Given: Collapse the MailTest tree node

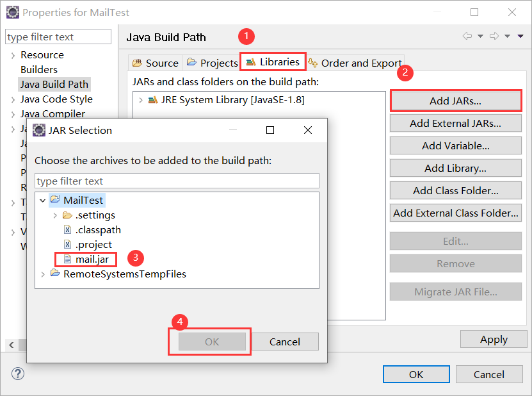Looking at the screenshot, I should pyautogui.click(x=42, y=201).
